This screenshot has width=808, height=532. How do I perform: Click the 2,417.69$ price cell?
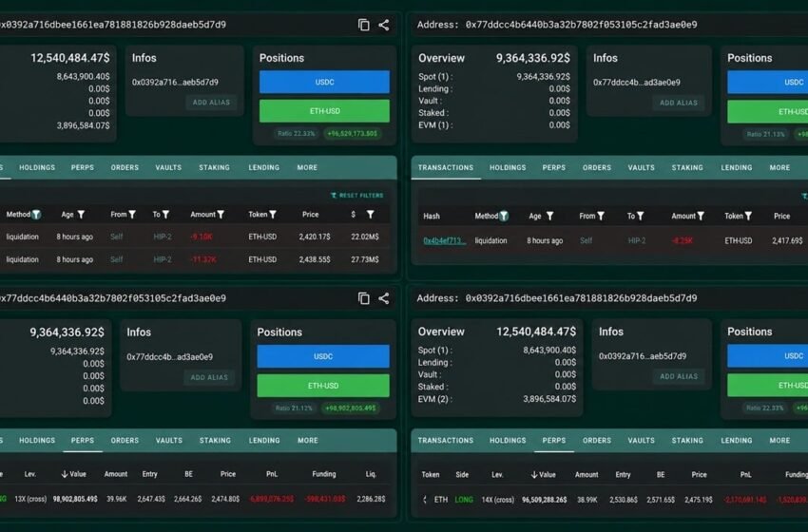pos(787,240)
